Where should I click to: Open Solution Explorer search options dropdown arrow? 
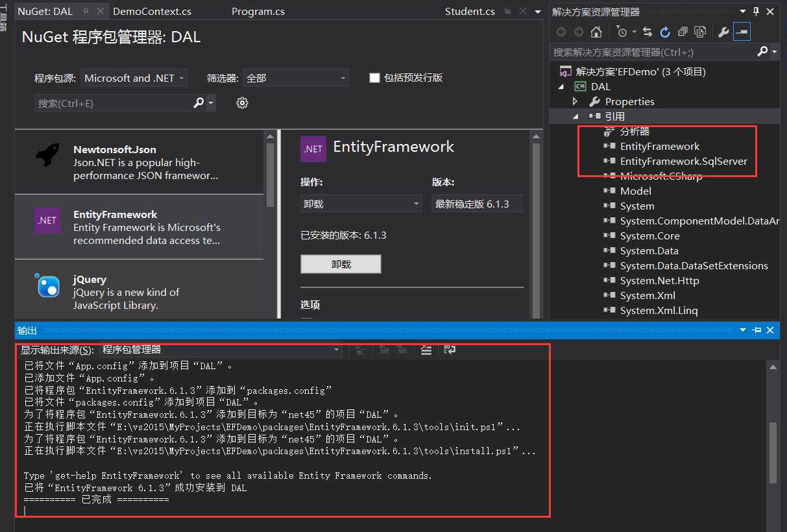click(x=775, y=52)
